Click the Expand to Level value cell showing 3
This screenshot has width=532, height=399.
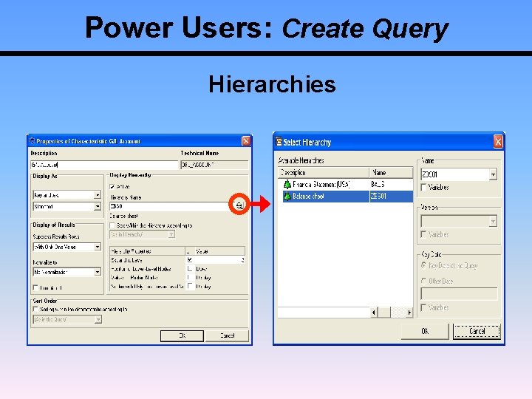pyautogui.click(x=219, y=260)
